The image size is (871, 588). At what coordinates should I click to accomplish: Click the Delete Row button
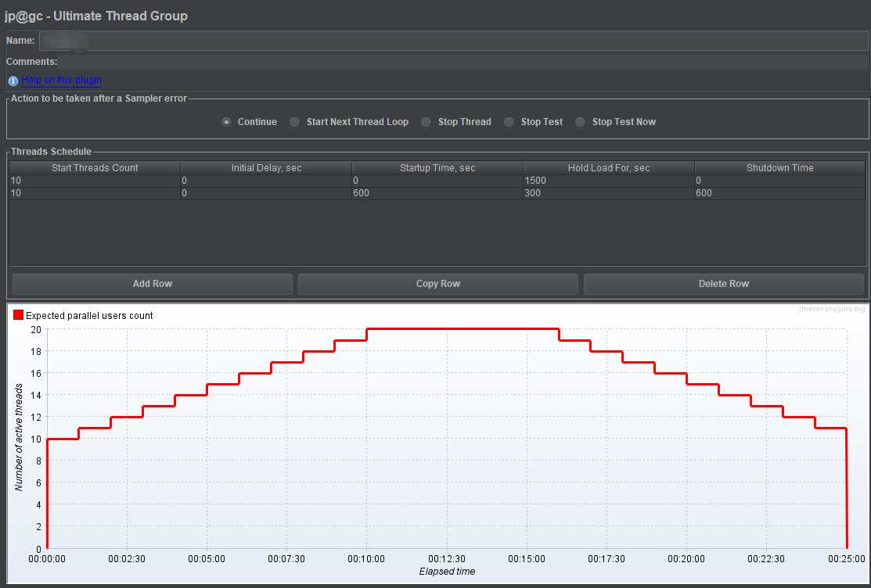(723, 284)
